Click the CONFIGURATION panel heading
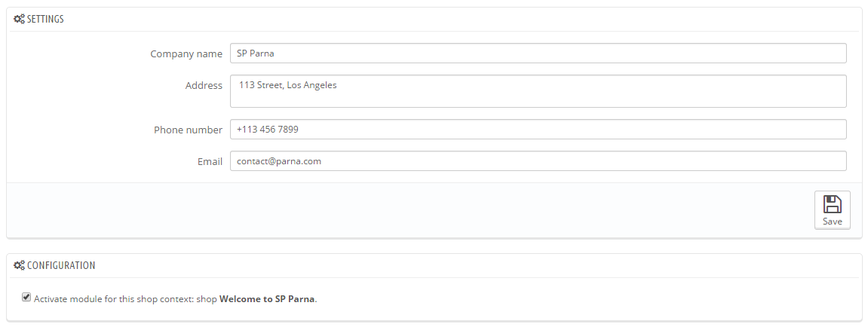This screenshot has height=327, width=868. pyautogui.click(x=61, y=265)
